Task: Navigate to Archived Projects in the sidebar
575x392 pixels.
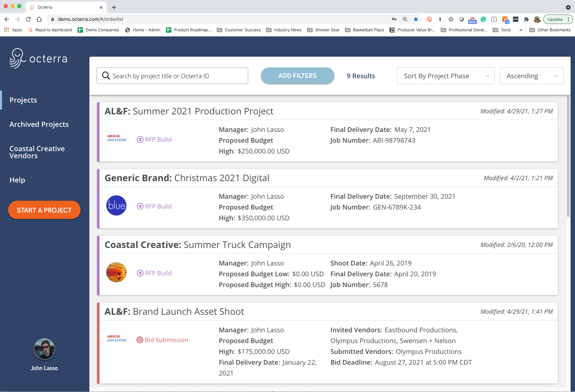Action: (39, 124)
